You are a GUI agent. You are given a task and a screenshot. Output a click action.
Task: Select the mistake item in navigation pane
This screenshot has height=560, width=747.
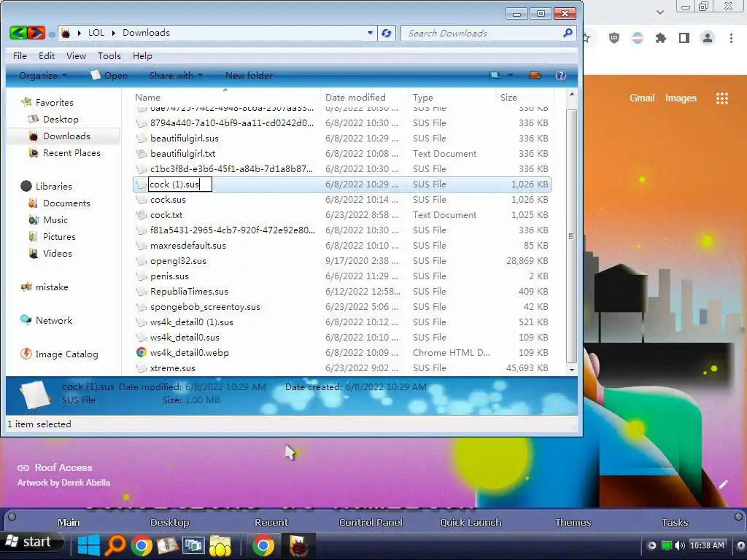tap(52, 287)
